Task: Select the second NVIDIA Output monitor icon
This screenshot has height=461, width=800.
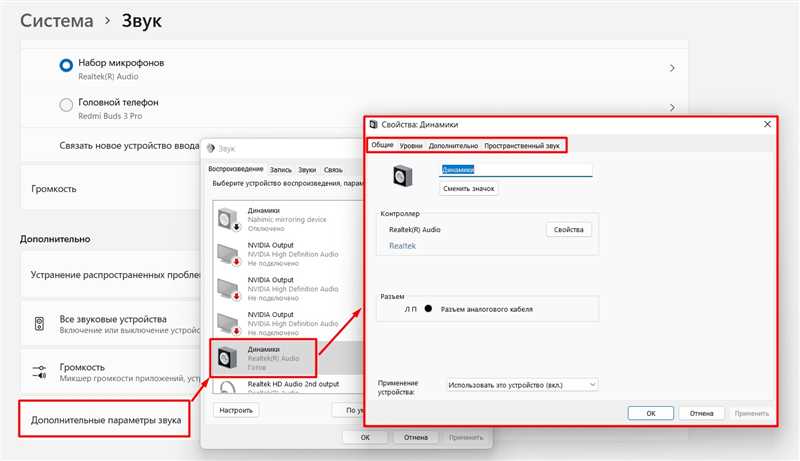Action: [x=229, y=289]
